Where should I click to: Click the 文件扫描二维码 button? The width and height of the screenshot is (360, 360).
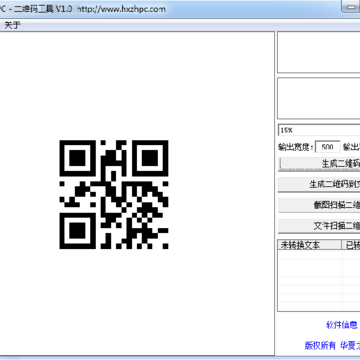pos(319,226)
